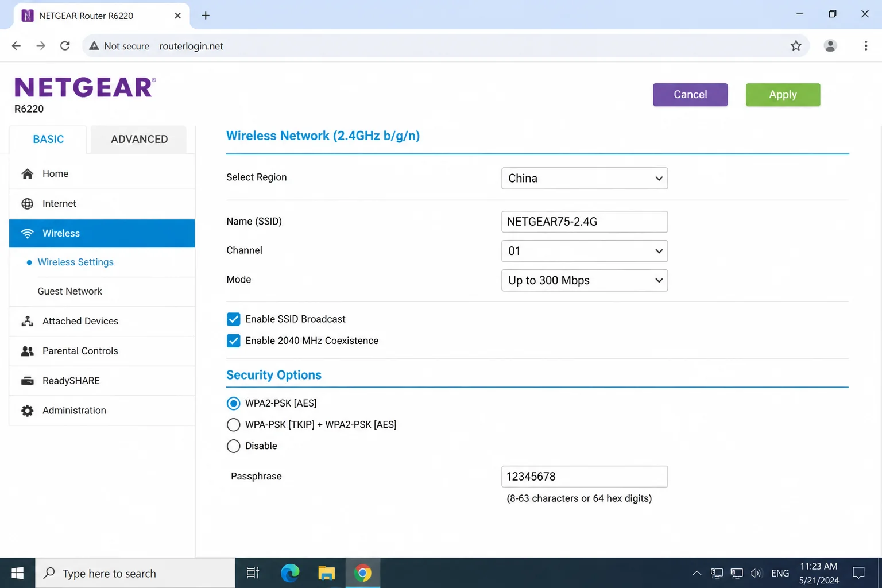The height and width of the screenshot is (588, 882).
Task: Toggle Enable 2040 MHz Coexistence checkbox
Action: [x=233, y=341]
